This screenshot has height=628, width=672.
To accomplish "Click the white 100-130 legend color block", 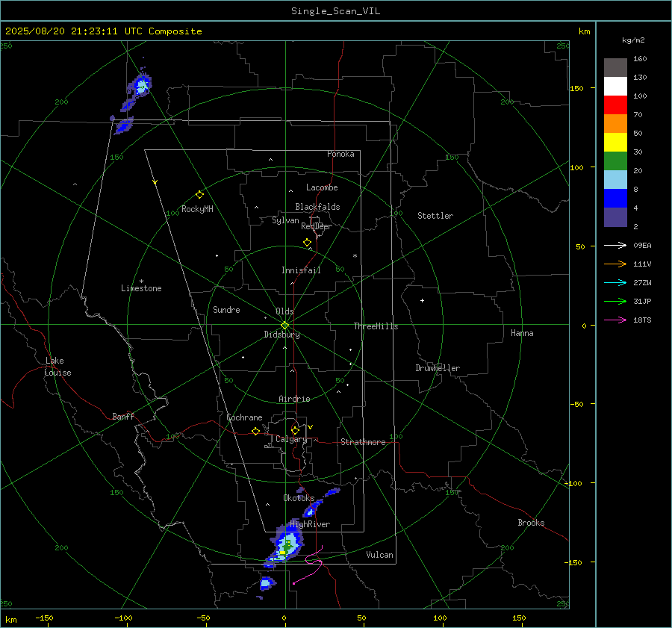I will [x=615, y=87].
